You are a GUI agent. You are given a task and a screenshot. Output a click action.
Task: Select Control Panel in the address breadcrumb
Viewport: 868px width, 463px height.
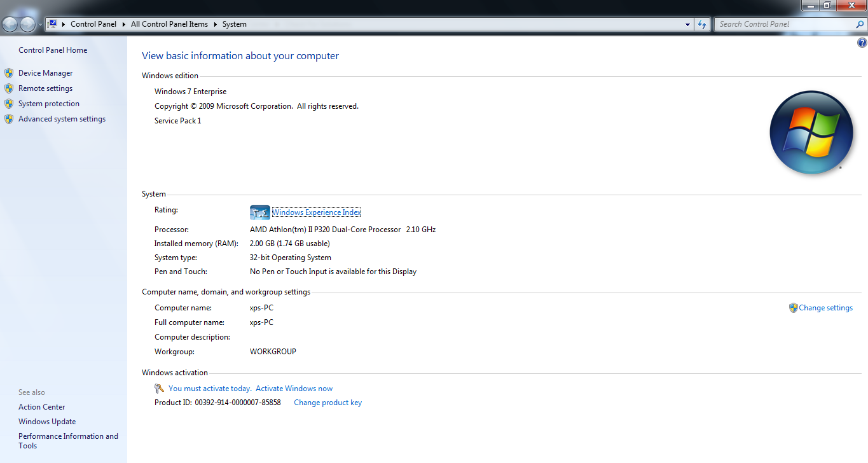[93, 24]
